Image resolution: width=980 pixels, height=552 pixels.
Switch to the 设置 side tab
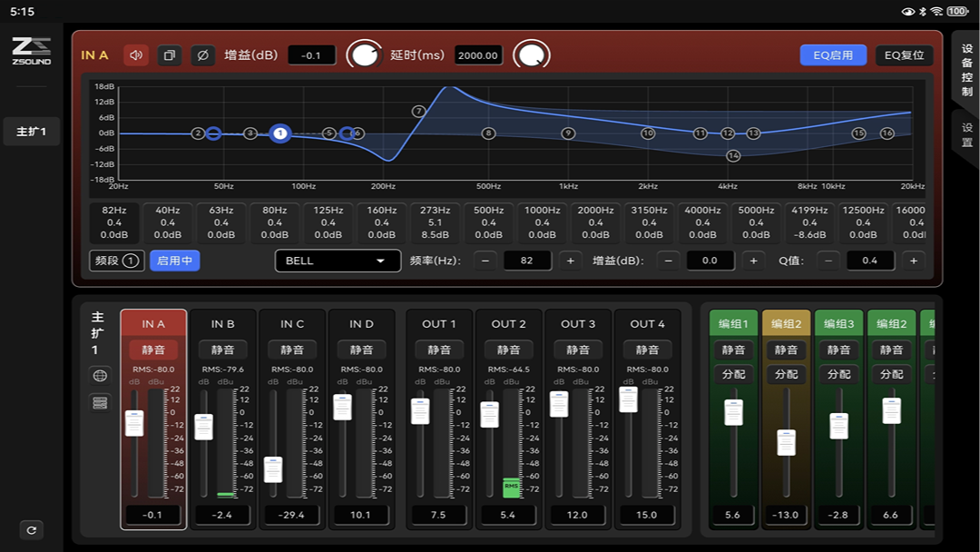[x=966, y=135]
